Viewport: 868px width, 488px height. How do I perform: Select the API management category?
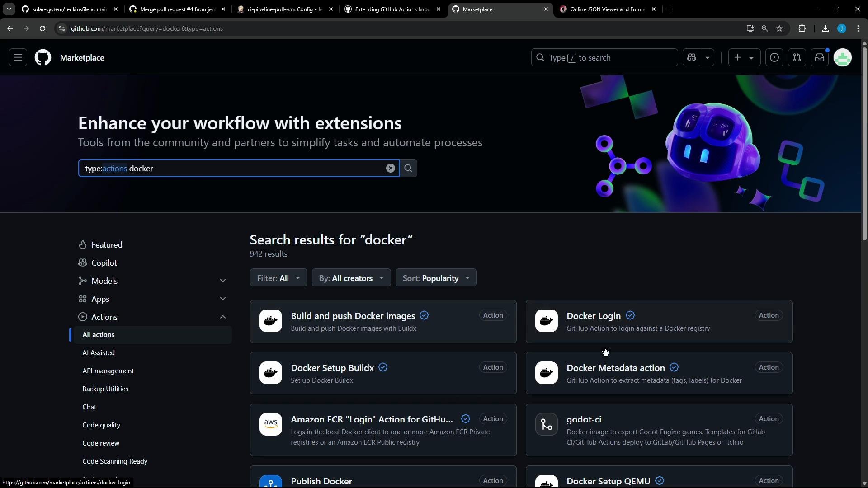pos(108,371)
